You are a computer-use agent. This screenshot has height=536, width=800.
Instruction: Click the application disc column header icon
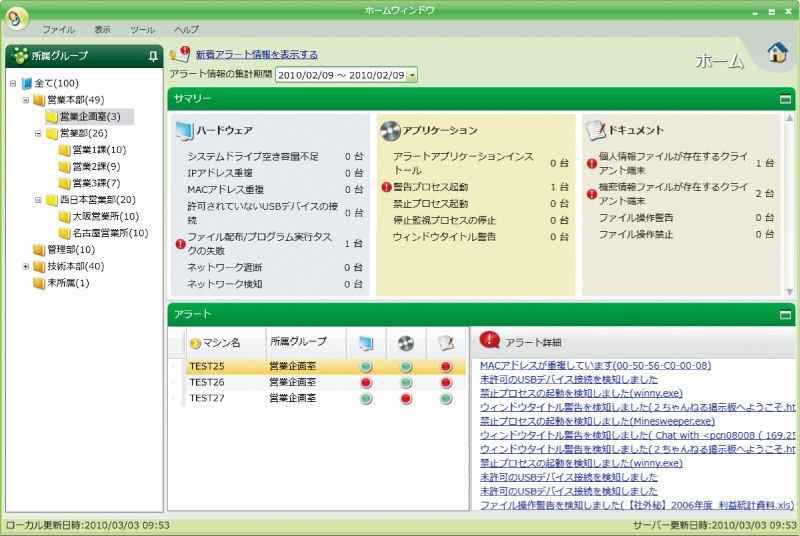pos(406,343)
